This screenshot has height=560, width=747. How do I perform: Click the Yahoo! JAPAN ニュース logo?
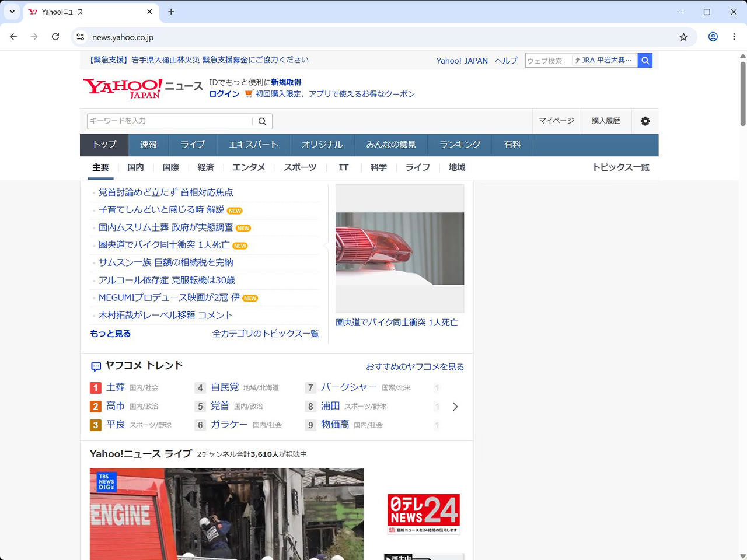pos(143,88)
